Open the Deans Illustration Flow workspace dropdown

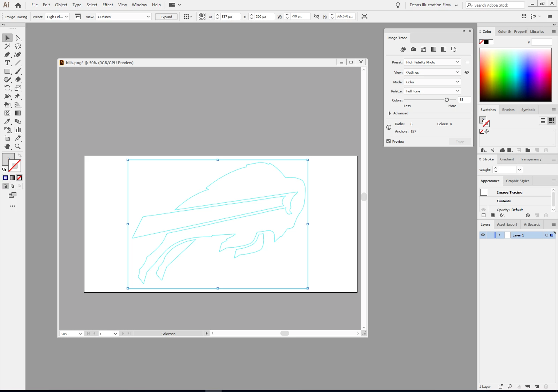tap(433, 5)
